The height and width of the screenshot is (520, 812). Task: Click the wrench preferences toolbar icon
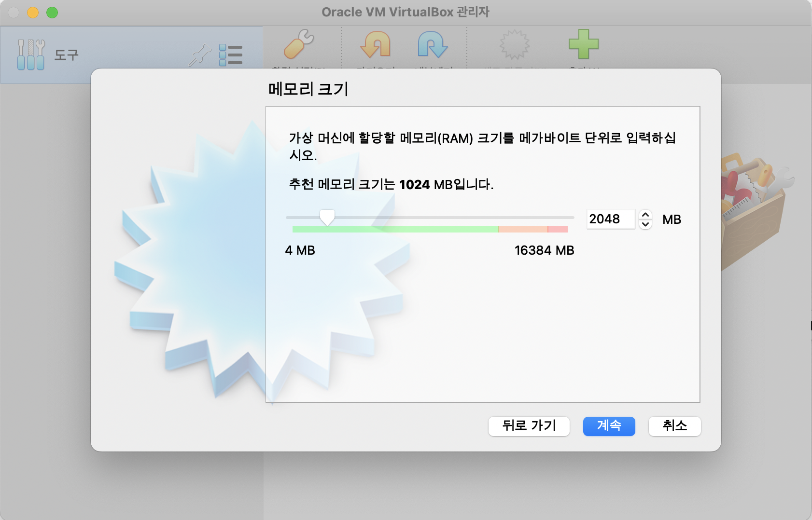(299, 44)
